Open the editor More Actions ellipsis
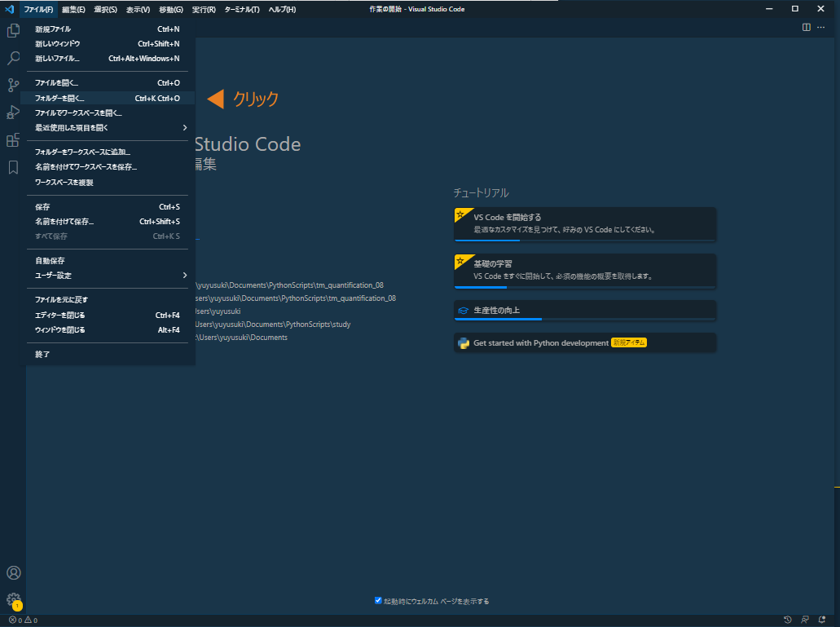Viewport: 840px width, 627px height. point(820,28)
